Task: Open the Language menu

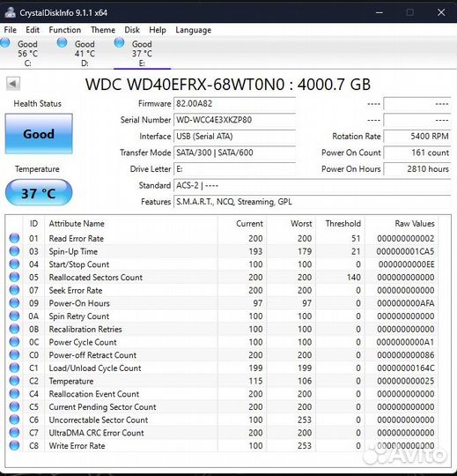Action: (x=193, y=30)
